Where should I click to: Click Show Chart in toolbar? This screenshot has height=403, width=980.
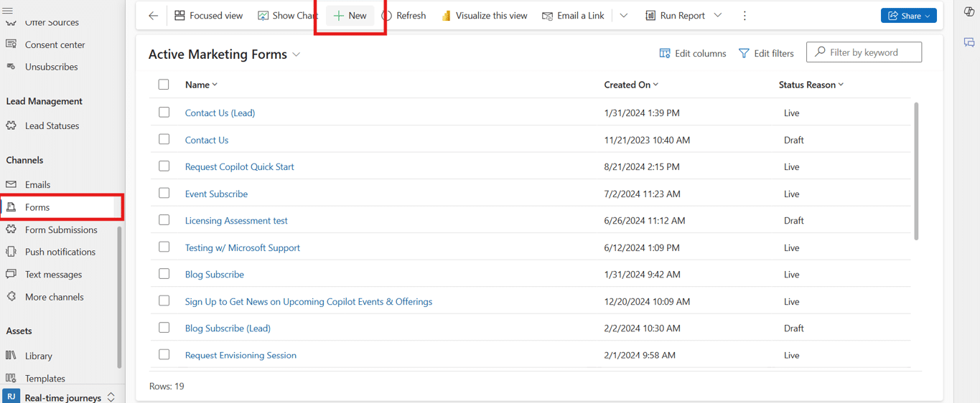point(287,16)
